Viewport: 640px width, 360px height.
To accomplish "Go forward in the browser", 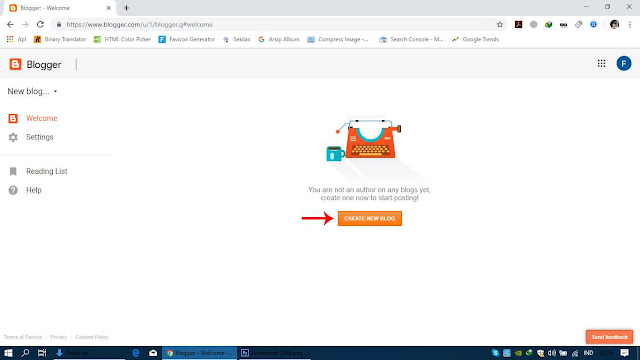I will (25, 24).
